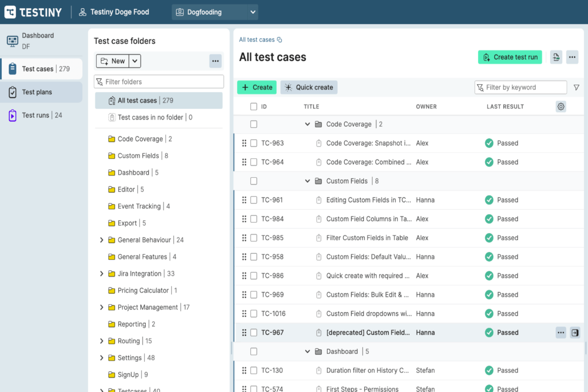Collapse the Code Coverage group in the table
Image resolution: width=588 pixels, height=392 pixels.
307,124
